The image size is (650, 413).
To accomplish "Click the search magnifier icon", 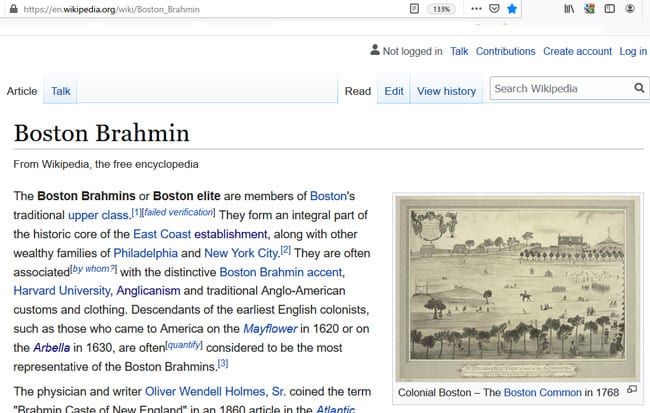I will tap(639, 88).
